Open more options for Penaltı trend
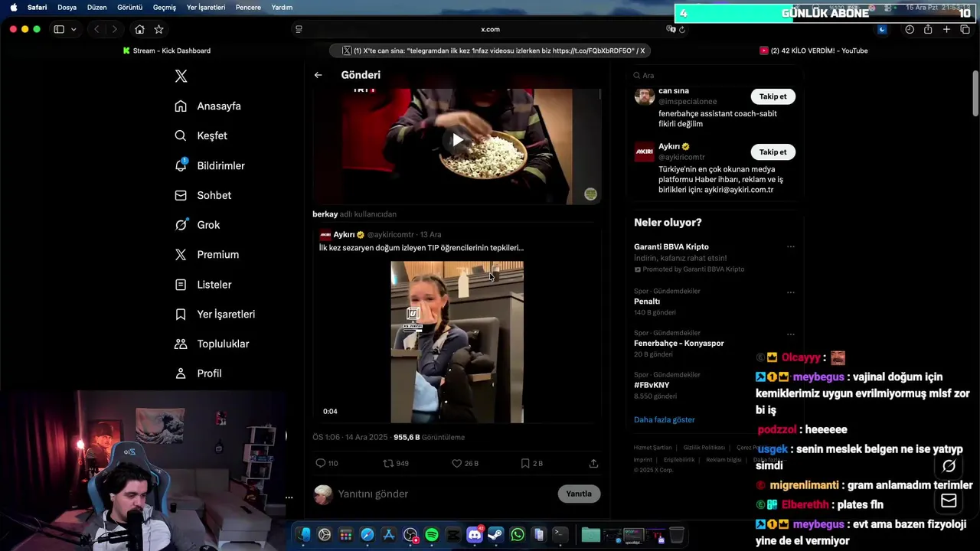The height and width of the screenshot is (551, 980). [x=791, y=292]
